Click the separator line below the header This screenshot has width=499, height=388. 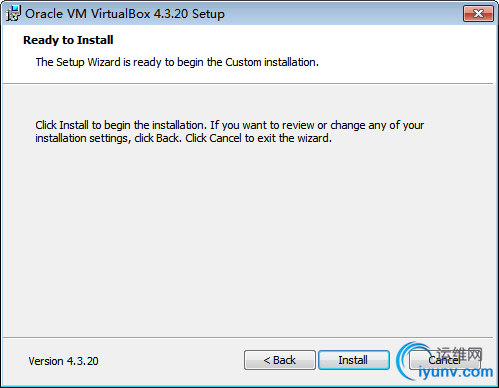(x=248, y=83)
